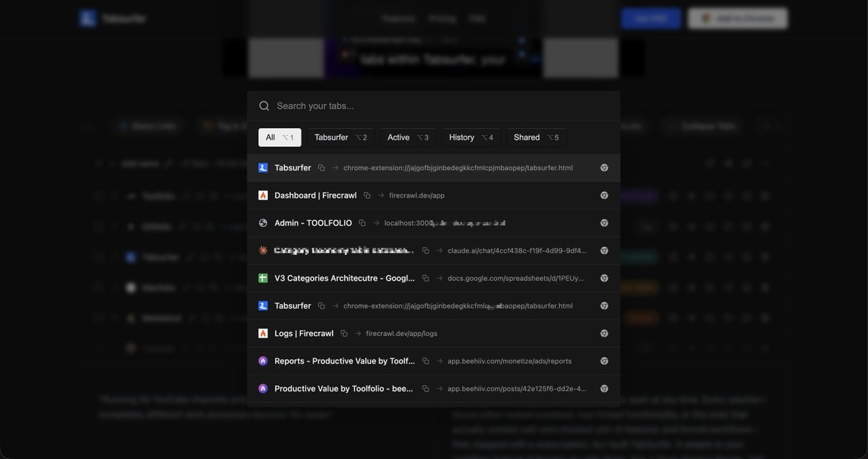Select the All filter tab
Image resolution: width=868 pixels, height=459 pixels.
[280, 138]
